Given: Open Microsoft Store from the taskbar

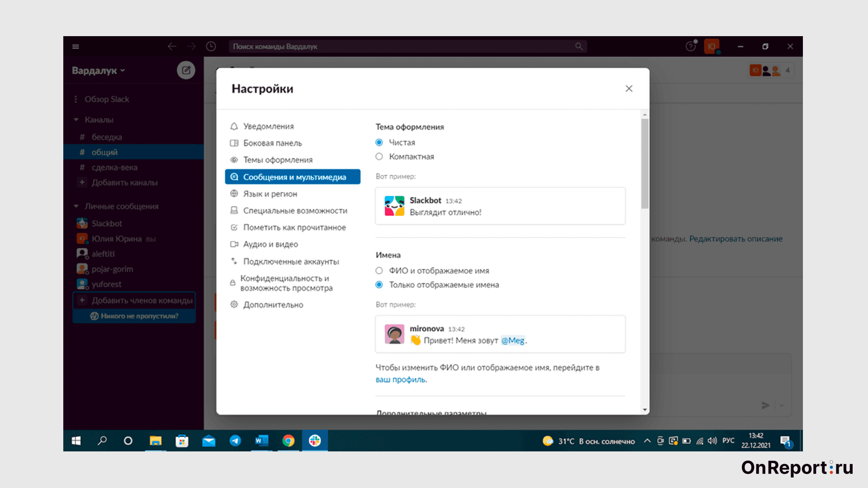Looking at the screenshot, I should click(x=182, y=441).
